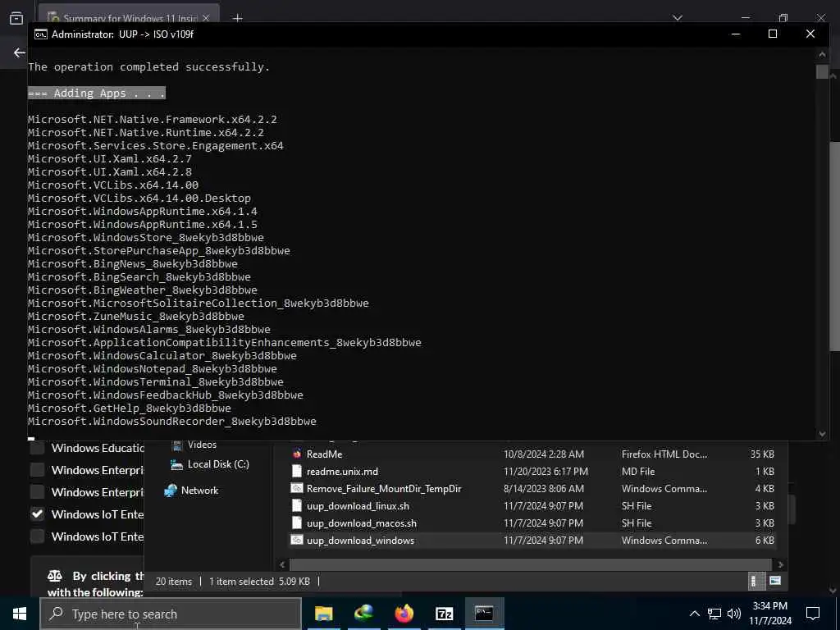Select the ReadMe Firefox HTML file
The width and height of the screenshot is (840, 630).
[x=324, y=454]
